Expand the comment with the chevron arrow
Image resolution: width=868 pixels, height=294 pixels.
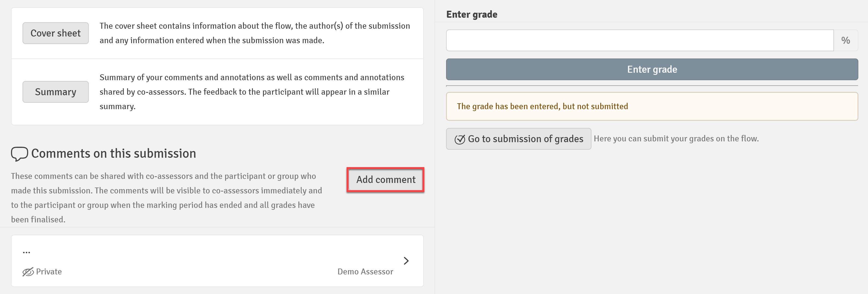[406, 261]
